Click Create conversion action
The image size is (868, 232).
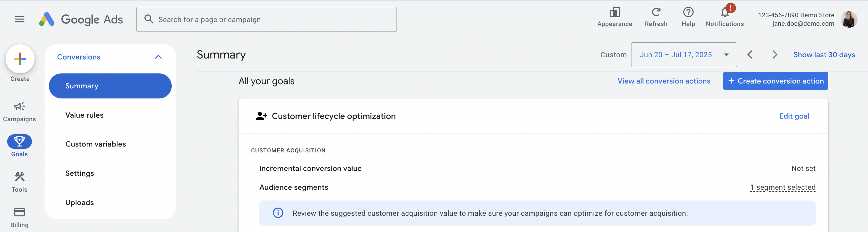coord(775,81)
